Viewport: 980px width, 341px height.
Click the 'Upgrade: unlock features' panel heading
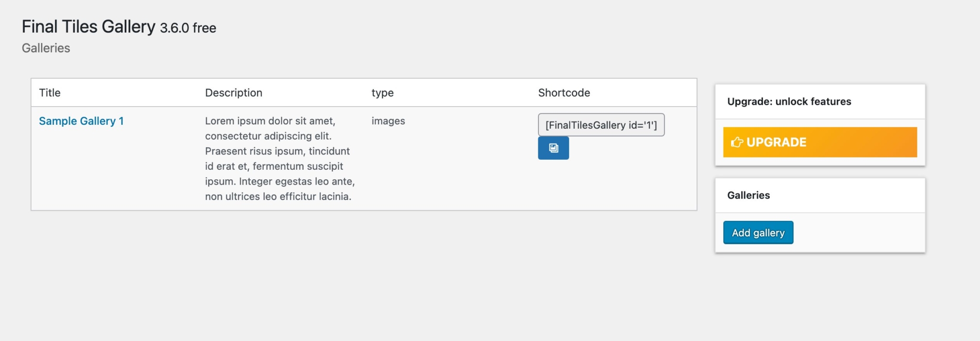pyautogui.click(x=789, y=101)
